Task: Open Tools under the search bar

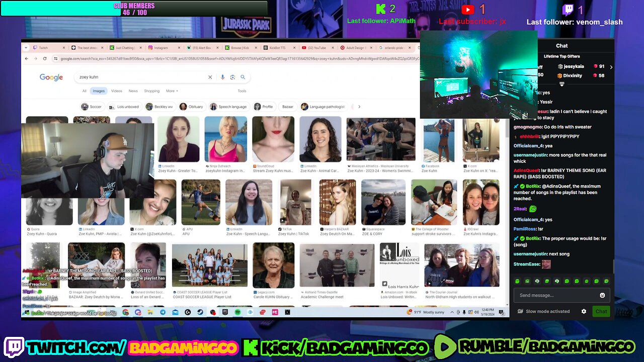Action: coord(242,91)
